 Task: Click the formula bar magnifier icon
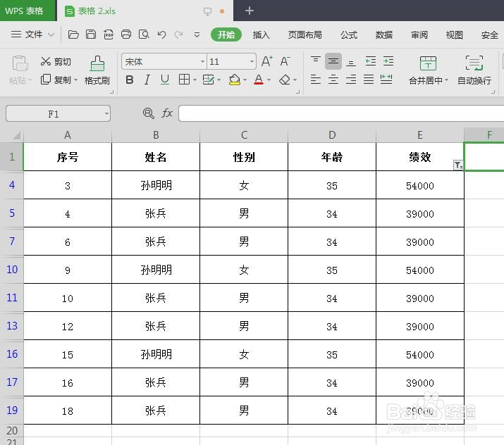pyautogui.click(x=148, y=113)
